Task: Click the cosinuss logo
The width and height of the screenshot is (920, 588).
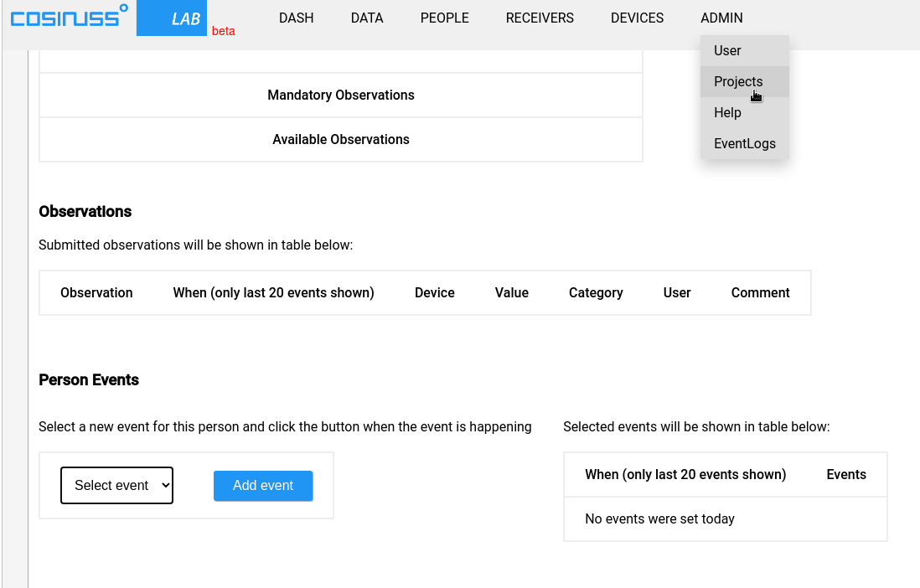Action: pyautogui.click(x=69, y=17)
